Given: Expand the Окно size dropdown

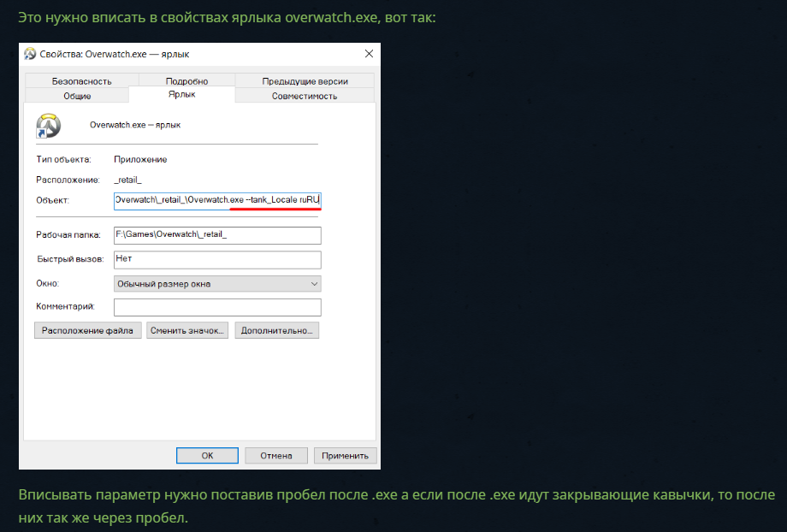Looking at the screenshot, I should click(x=217, y=284).
